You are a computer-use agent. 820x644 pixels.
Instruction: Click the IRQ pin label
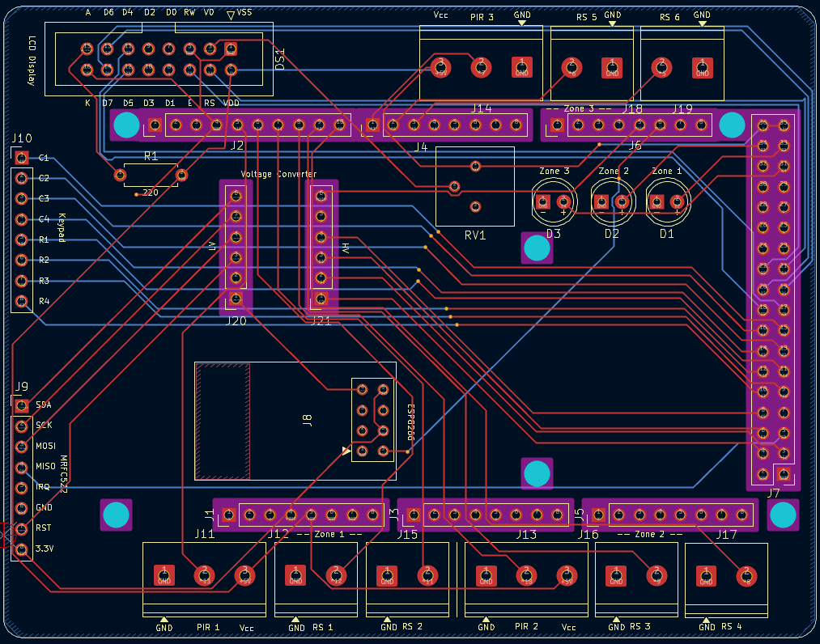coord(43,487)
